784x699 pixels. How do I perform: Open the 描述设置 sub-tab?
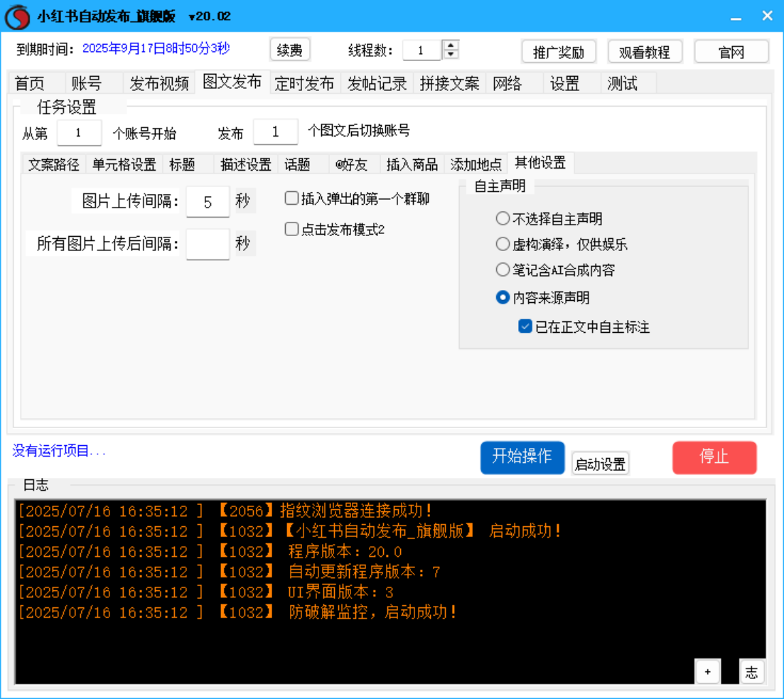click(245, 165)
